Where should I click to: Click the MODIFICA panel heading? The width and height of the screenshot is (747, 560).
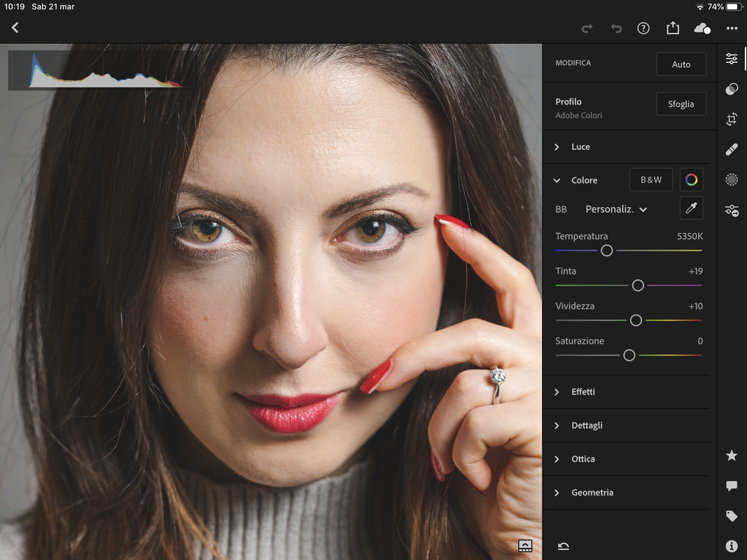[573, 63]
